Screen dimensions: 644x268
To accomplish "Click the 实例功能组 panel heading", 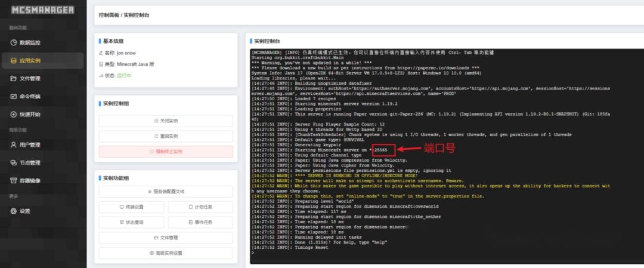I will click(116, 178).
